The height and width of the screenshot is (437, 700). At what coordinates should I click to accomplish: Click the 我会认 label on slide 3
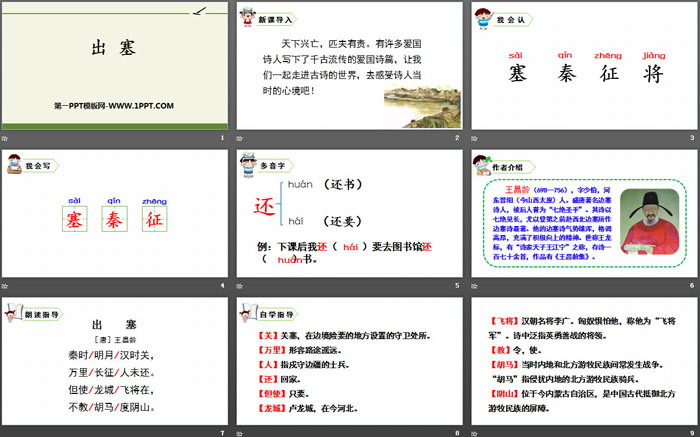[x=511, y=20]
